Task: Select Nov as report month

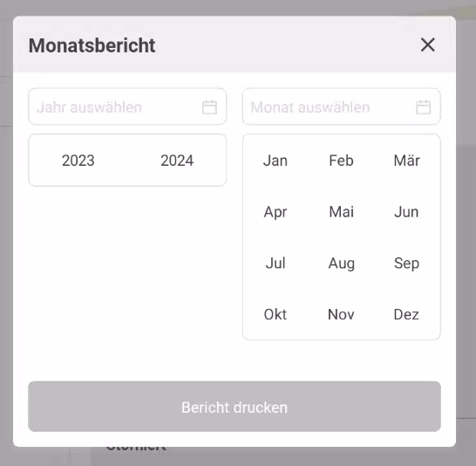Action: [341, 314]
